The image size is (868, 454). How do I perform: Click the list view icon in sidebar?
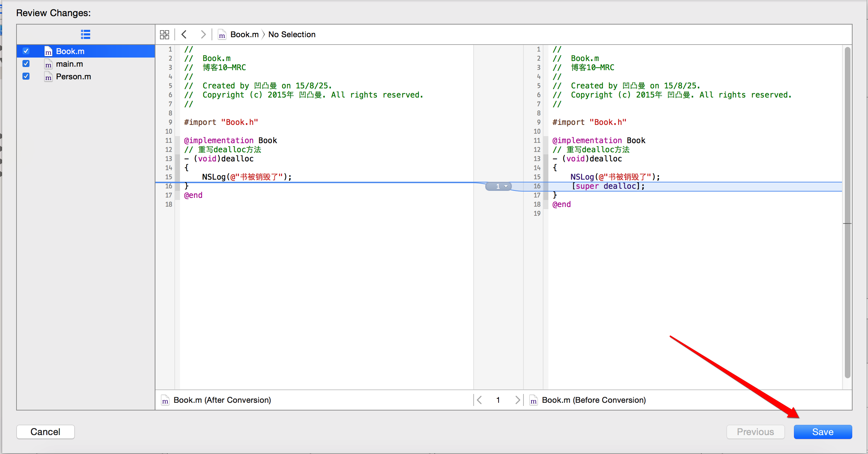coord(85,34)
